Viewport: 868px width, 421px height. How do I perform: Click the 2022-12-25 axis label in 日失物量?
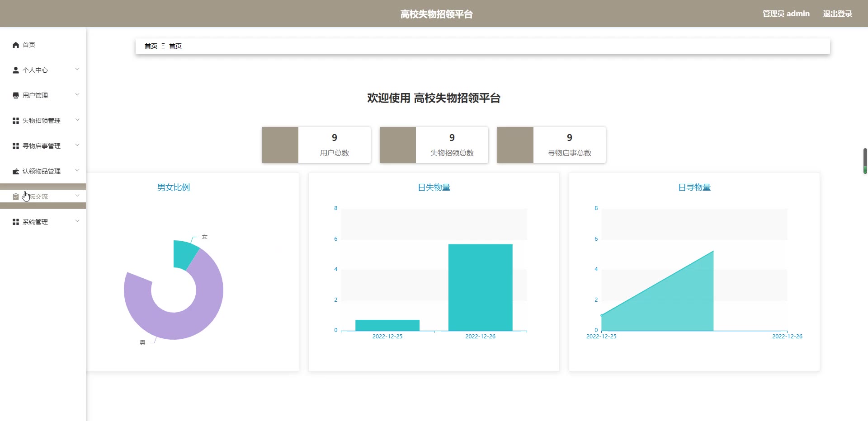click(387, 337)
